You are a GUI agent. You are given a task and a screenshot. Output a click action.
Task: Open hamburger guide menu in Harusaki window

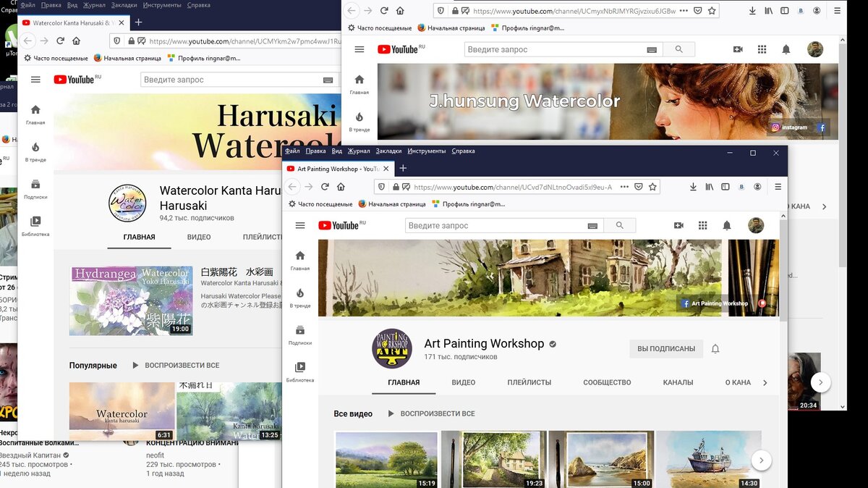pos(35,80)
